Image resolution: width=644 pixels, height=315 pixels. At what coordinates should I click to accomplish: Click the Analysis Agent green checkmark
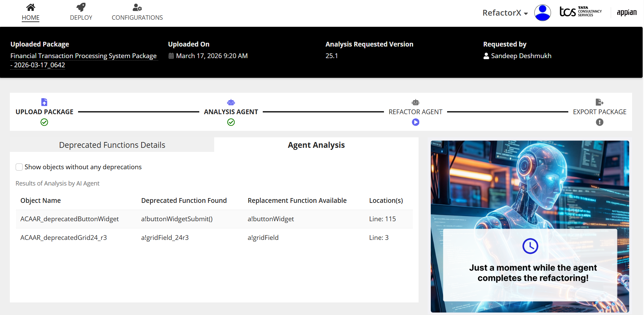(x=231, y=122)
